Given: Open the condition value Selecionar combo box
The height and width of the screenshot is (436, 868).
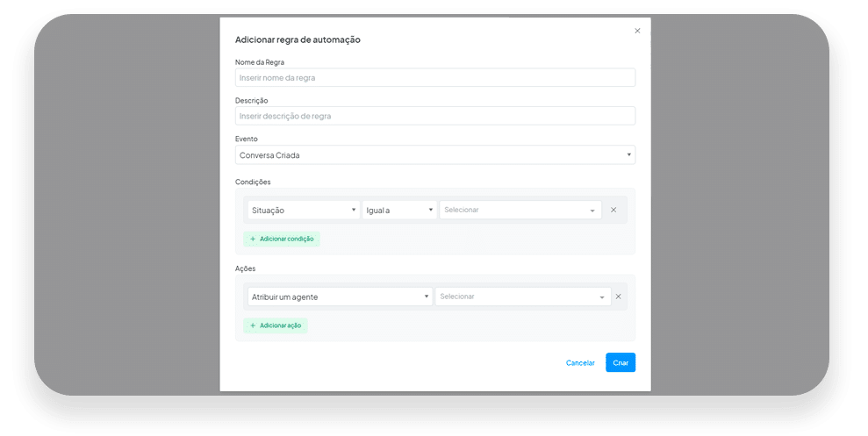Looking at the screenshot, I should coord(520,210).
